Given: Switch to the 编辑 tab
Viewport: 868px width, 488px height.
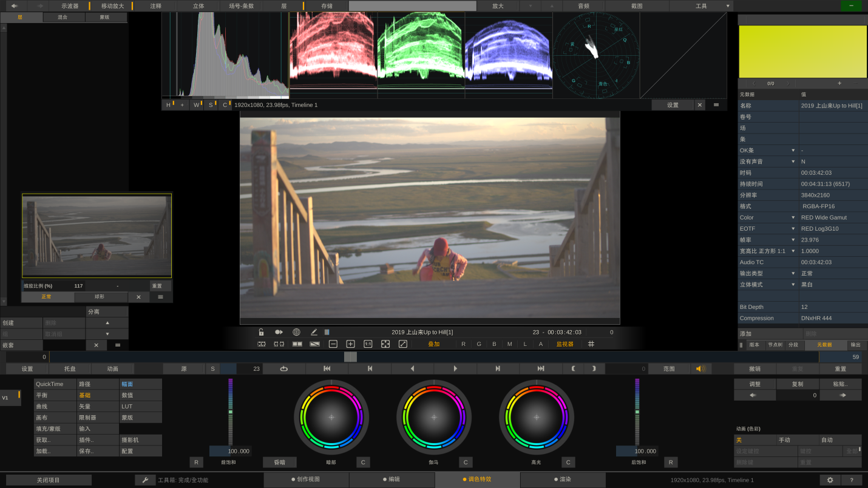Looking at the screenshot, I should point(392,480).
